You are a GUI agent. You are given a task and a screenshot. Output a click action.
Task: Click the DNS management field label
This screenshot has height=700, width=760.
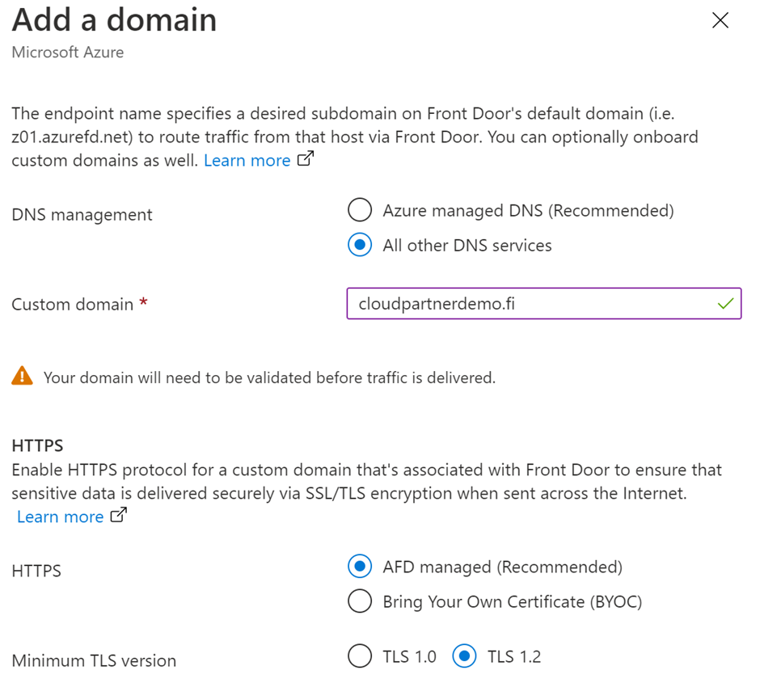pyautogui.click(x=82, y=215)
